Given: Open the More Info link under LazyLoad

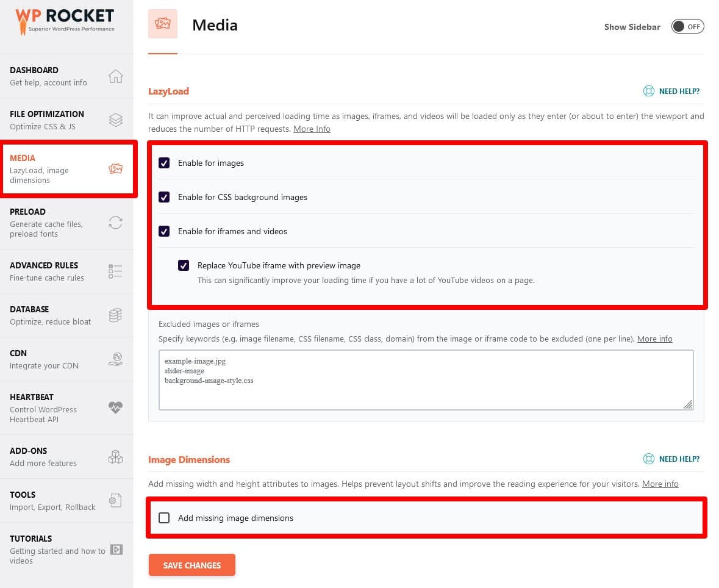Looking at the screenshot, I should coord(312,129).
